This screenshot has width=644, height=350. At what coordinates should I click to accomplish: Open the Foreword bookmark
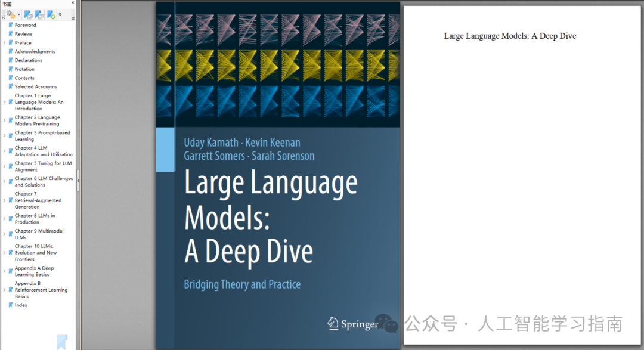pyautogui.click(x=26, y=25)
